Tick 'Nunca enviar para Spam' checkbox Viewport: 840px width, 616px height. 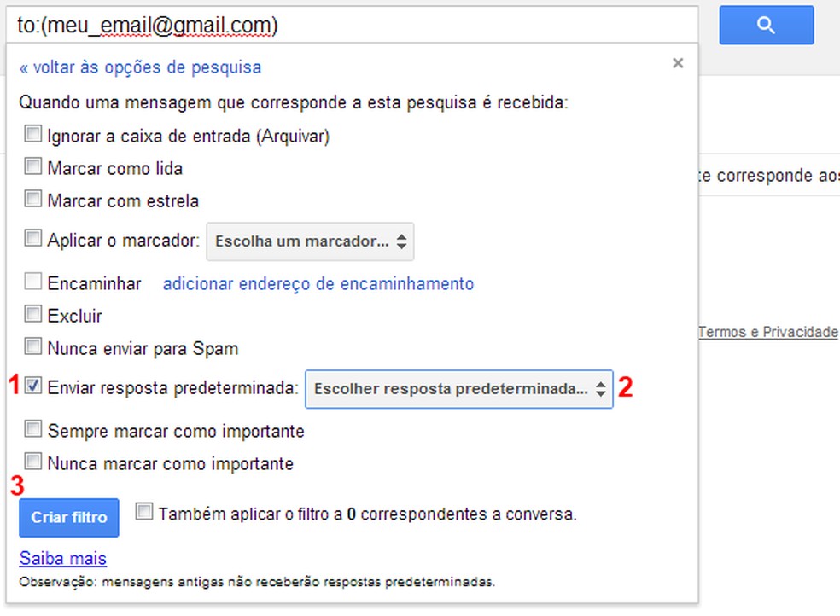tap(32, 346)
